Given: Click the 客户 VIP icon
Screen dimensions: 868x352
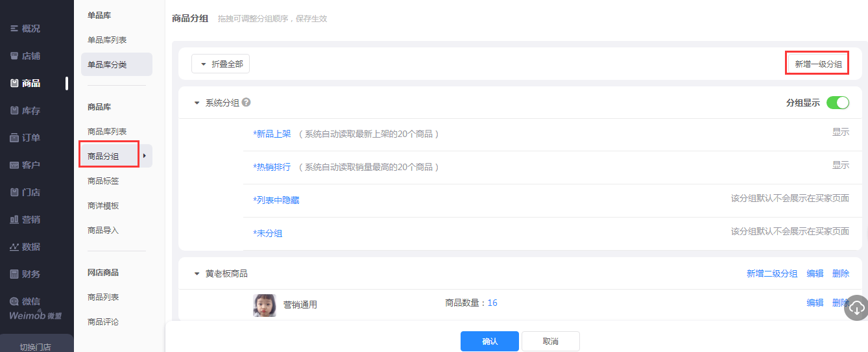Looking at the screenshot, I should [x=14, y=165].
